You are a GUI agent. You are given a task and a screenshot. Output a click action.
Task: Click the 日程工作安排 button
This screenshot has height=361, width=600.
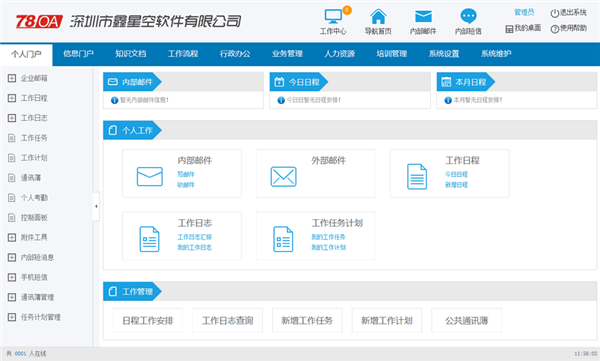tap(148, 320)
